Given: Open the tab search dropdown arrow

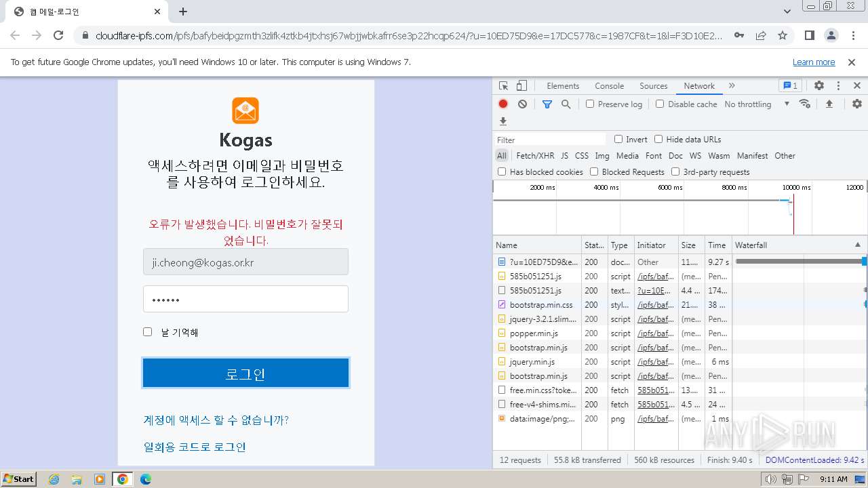Looking at the screenshot, I should 787,12.
